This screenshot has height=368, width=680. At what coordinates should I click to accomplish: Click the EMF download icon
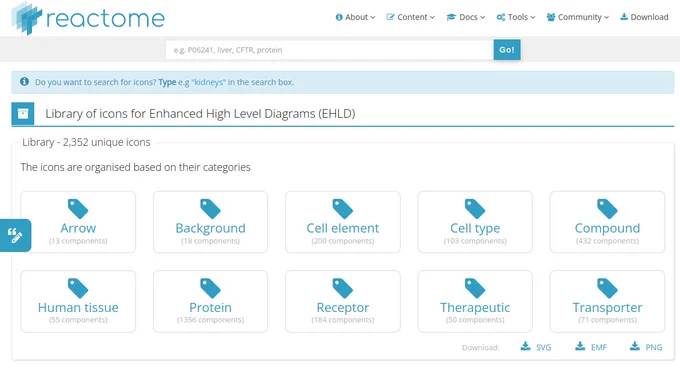point(580,346)
